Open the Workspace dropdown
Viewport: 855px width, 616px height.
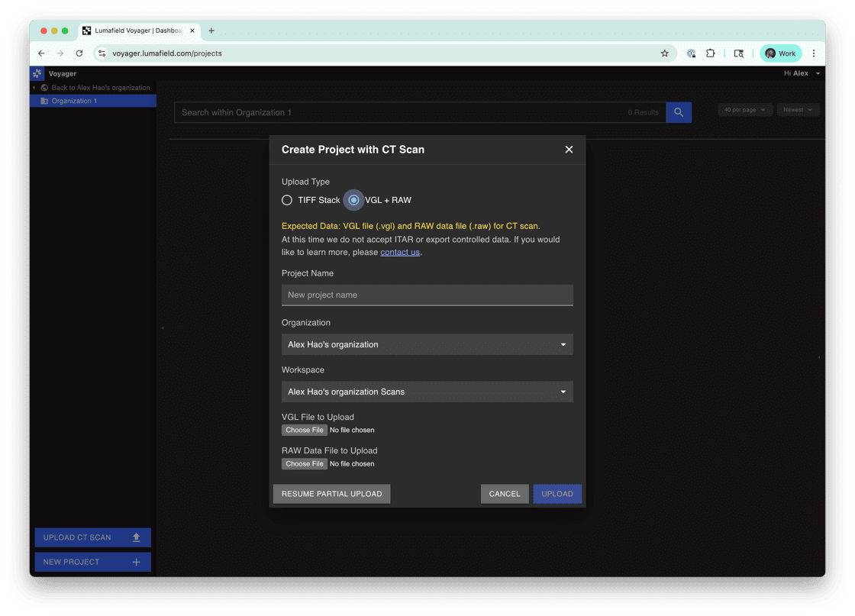[427, 392]
